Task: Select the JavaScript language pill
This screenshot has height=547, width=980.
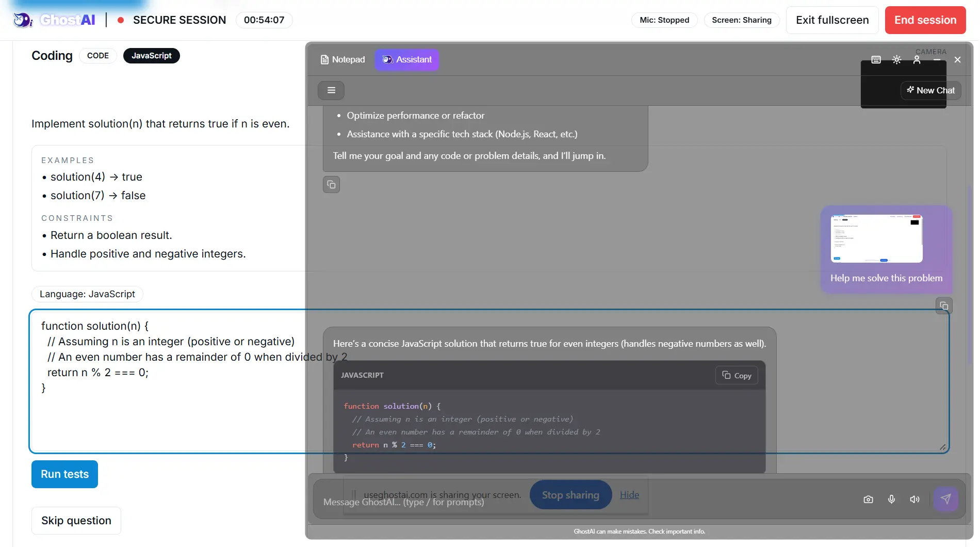Action: coord(152,56)
